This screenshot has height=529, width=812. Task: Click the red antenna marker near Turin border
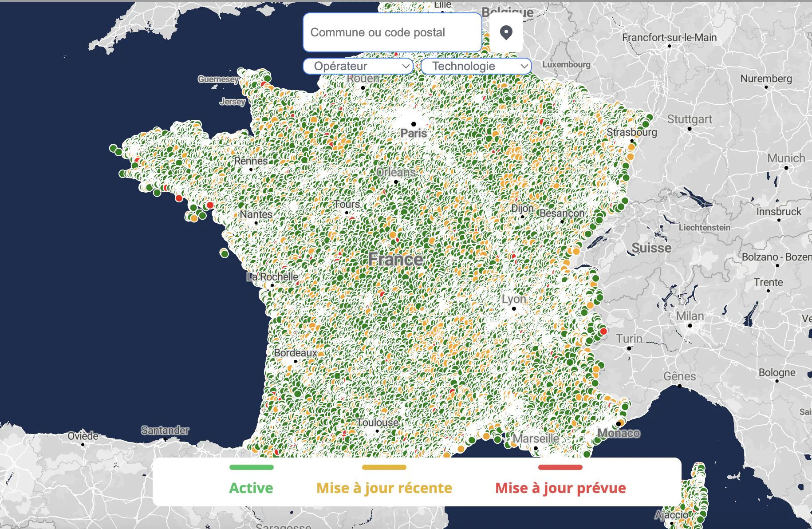tap(603, 331)
